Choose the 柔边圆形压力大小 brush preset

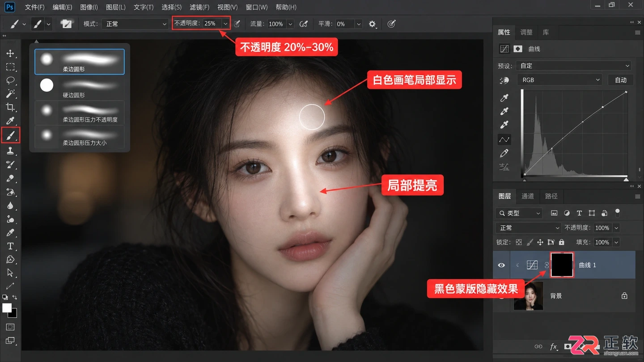tap(80, 137)
